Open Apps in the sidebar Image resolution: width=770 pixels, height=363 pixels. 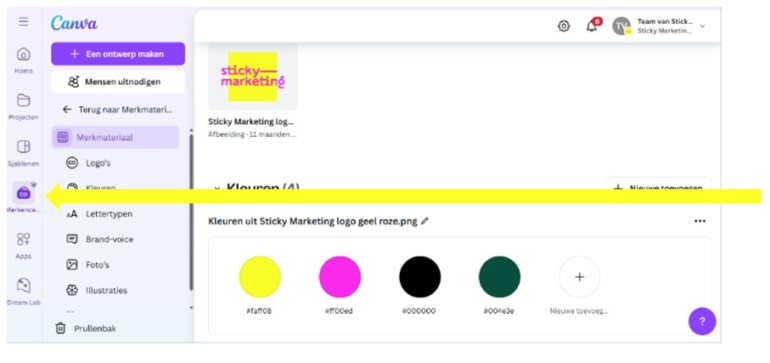[24, 246]
